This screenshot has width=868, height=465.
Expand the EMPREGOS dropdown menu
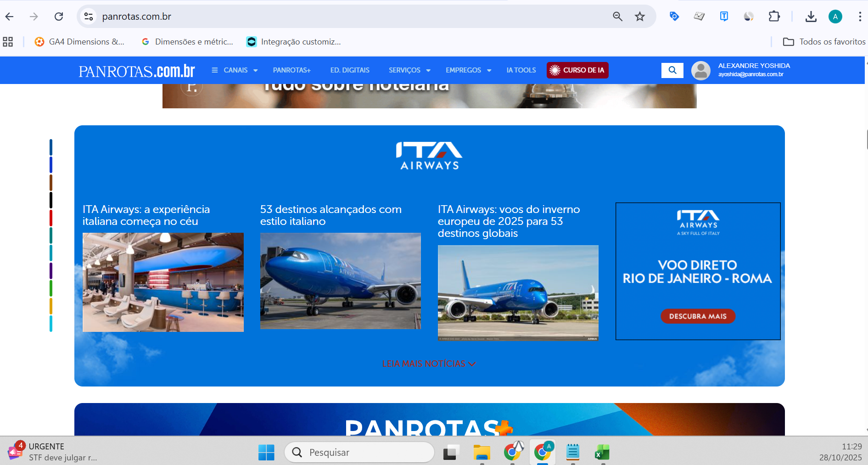click(x=468, y=70)
